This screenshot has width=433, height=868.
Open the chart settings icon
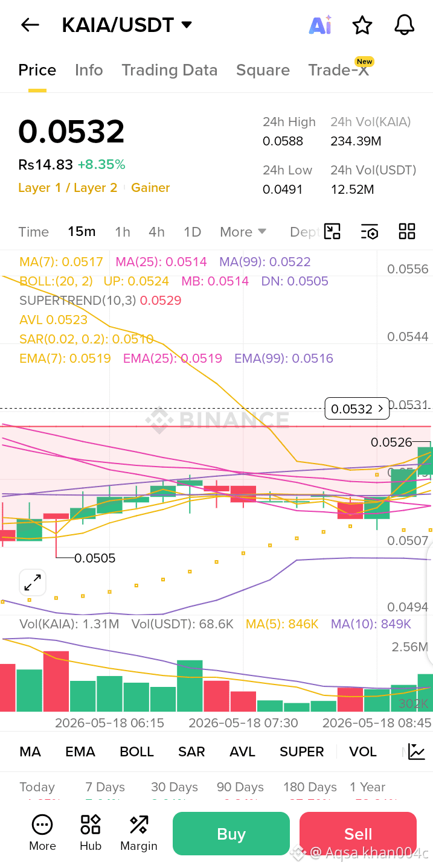(x=369, y=232)
